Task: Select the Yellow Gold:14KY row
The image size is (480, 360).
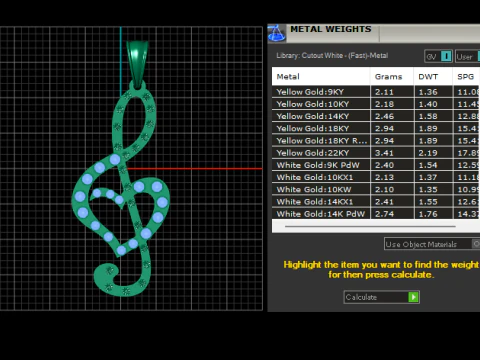Action: [x=376, y=116]
